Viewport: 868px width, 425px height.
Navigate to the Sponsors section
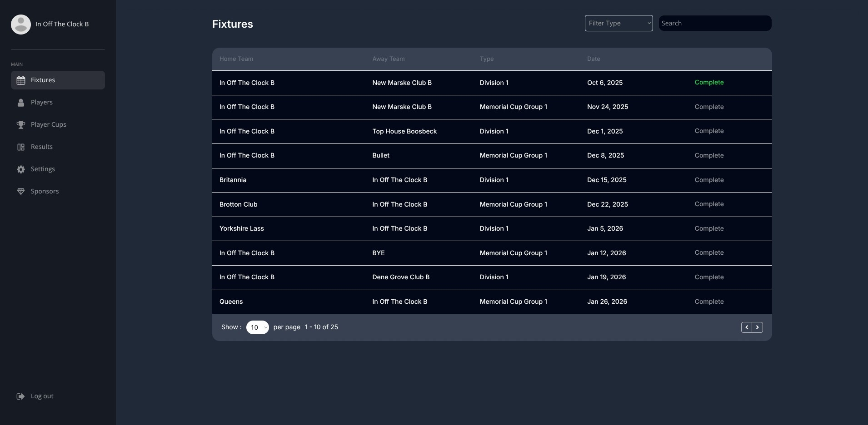(x=45, y=192)
